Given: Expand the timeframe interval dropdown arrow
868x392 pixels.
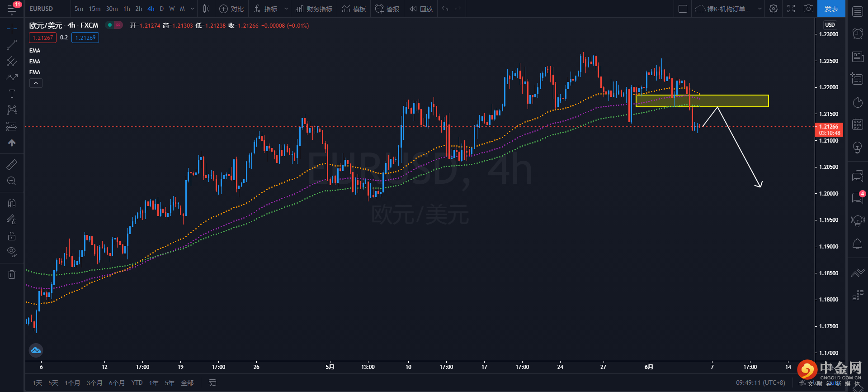Looking at the screenshot, I should coord(193,9).
